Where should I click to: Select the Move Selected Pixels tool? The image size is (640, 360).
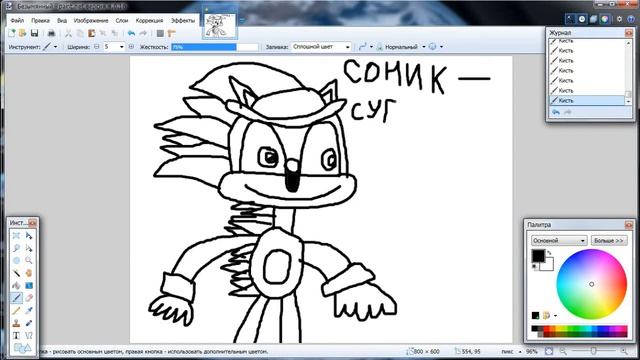click(29, 236)
